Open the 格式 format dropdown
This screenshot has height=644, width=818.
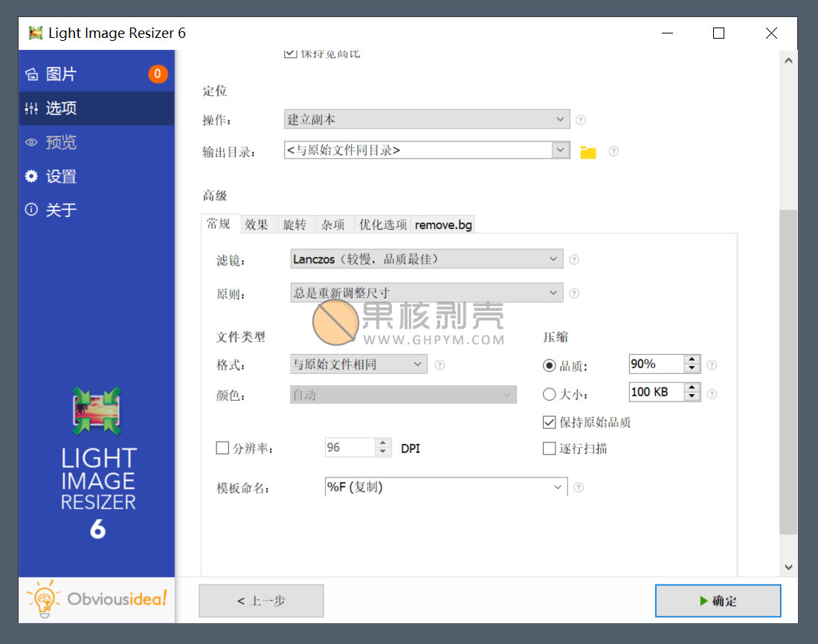[358, 364]
